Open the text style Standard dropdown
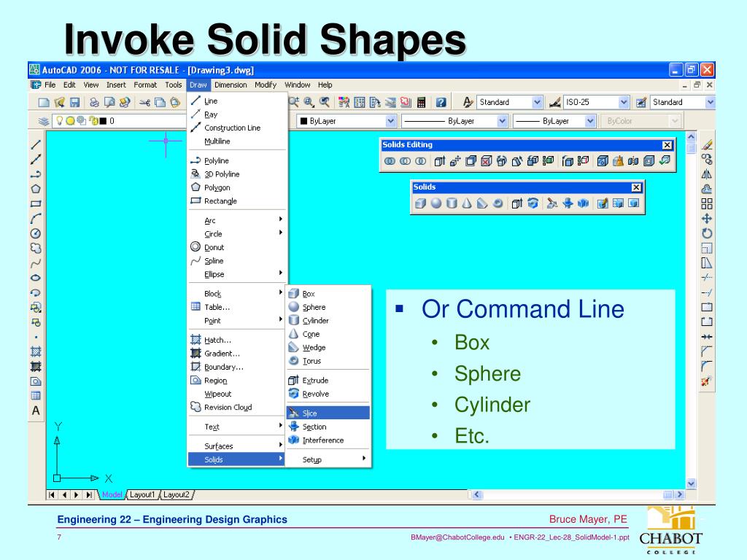747x560 pixels. (x=538, y=102)
